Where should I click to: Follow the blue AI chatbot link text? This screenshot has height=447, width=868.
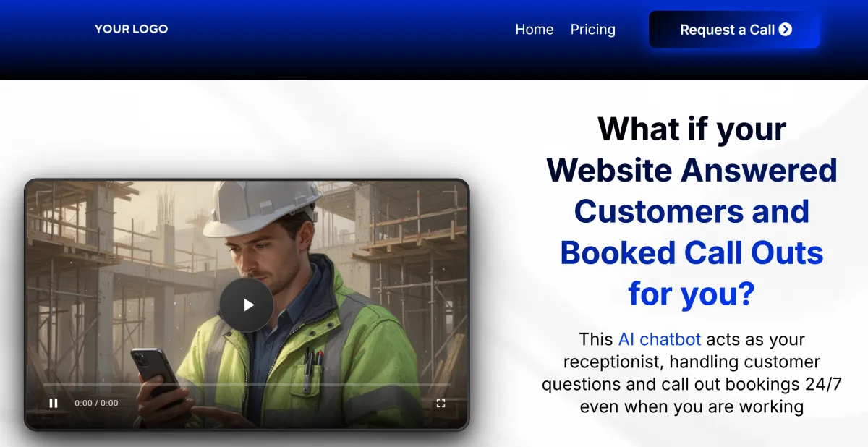(660, 339)
